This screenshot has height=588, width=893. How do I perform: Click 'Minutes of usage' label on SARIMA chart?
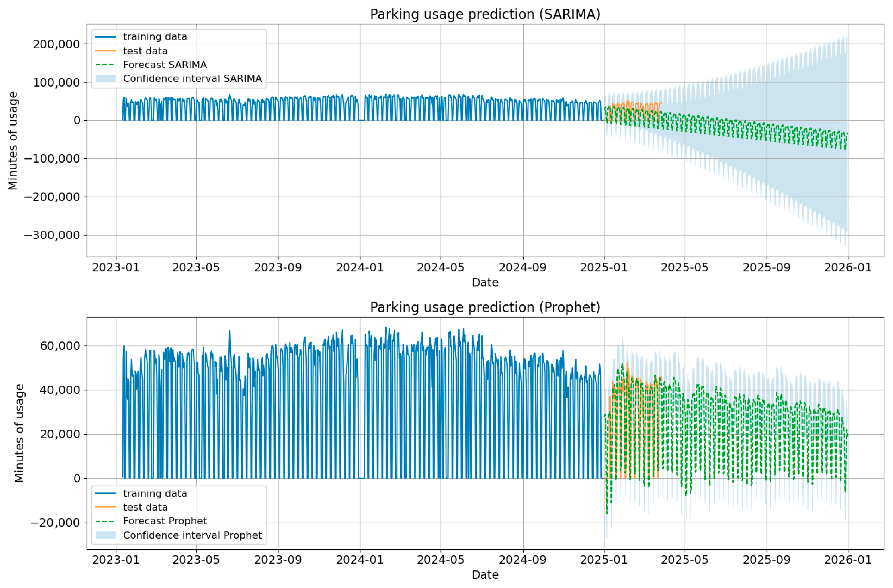pos(13,141)
